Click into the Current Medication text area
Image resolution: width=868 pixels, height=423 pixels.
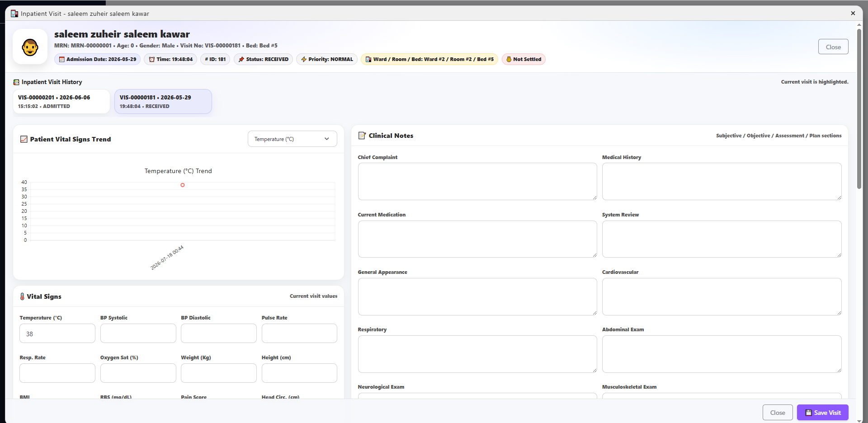click(477, 239)
